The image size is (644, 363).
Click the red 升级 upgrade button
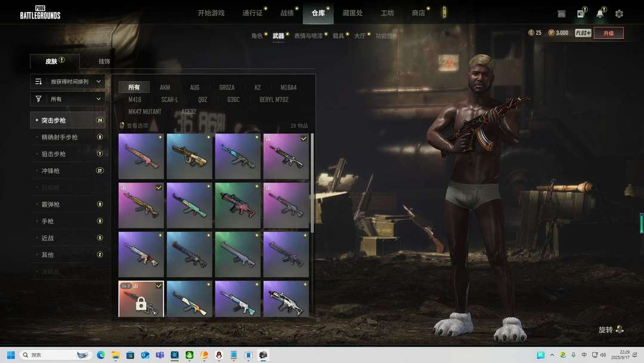point(609,33)
